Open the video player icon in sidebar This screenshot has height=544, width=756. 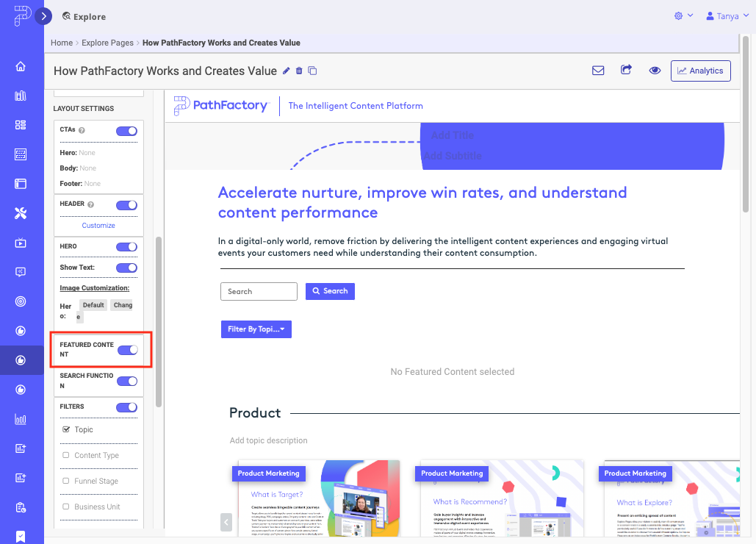pos(21,243)
